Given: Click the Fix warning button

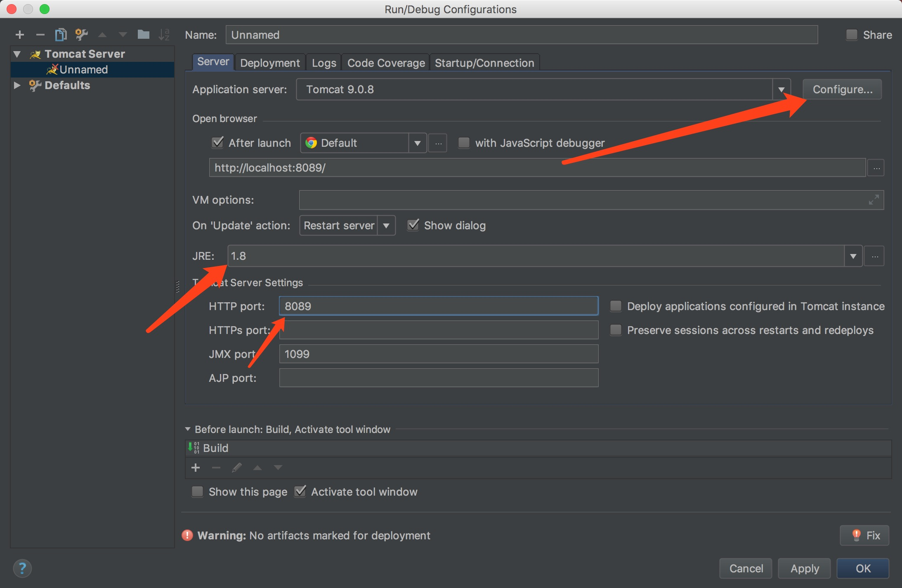Looking at the screenshot, I should tap(864, 535).
